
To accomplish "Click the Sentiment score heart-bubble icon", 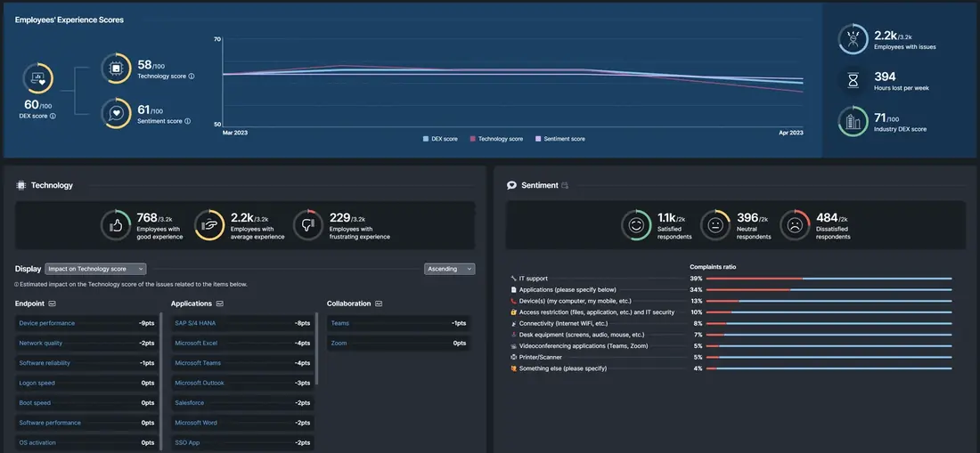I will click(x=116, y=113).
